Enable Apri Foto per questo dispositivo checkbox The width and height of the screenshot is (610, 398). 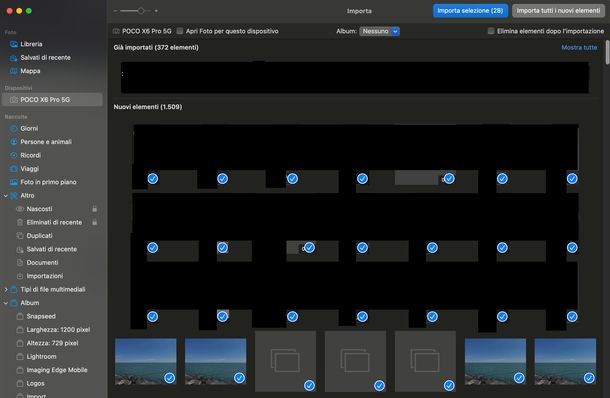pyautogui.click(x=180, y=31)
